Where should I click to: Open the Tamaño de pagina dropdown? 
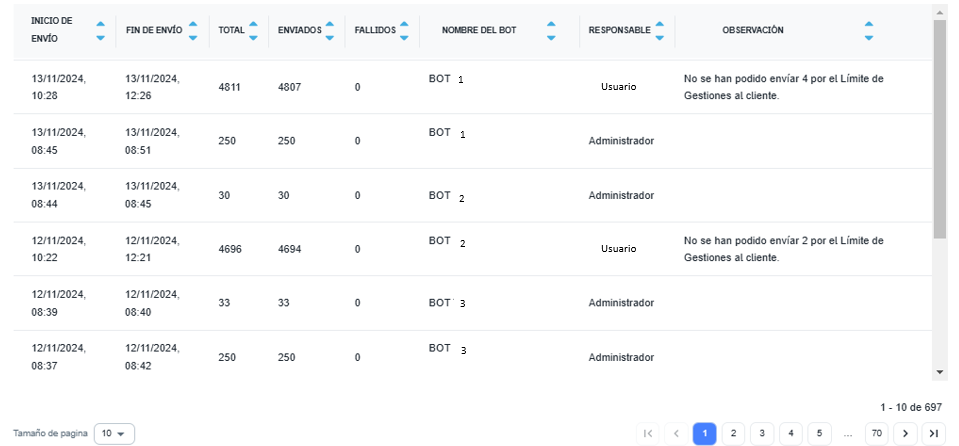click(x=114, y=433)
